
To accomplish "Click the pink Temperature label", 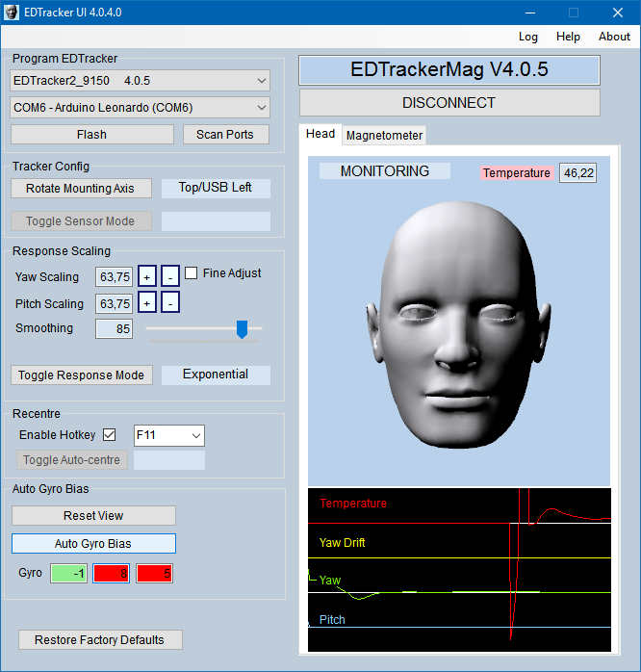I will (517, 173).
